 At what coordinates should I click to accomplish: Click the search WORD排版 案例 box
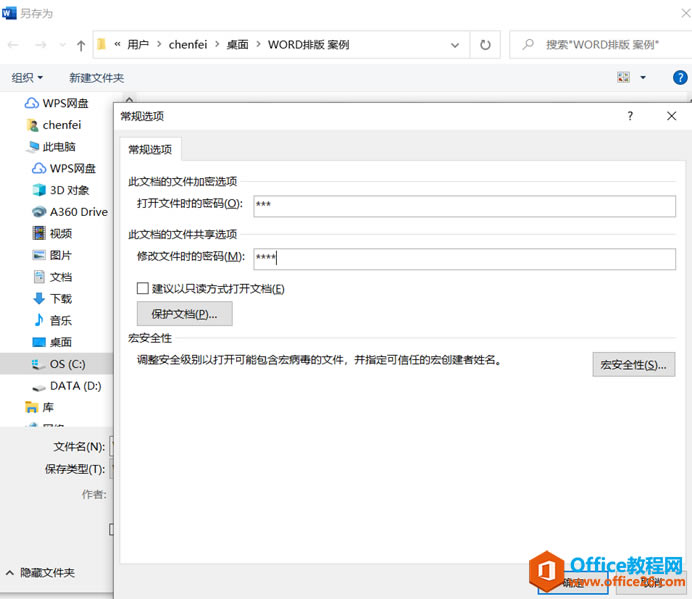[602, 45]
